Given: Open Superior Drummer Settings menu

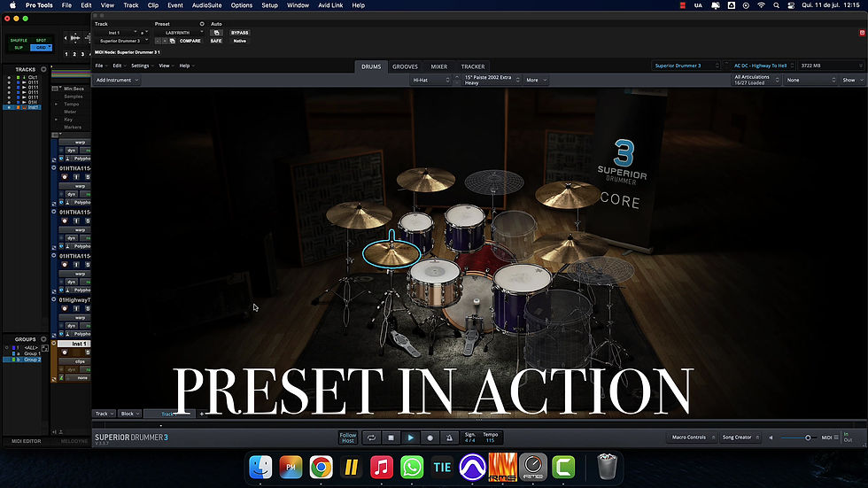Looking at the screenshot, I should 142,66.
